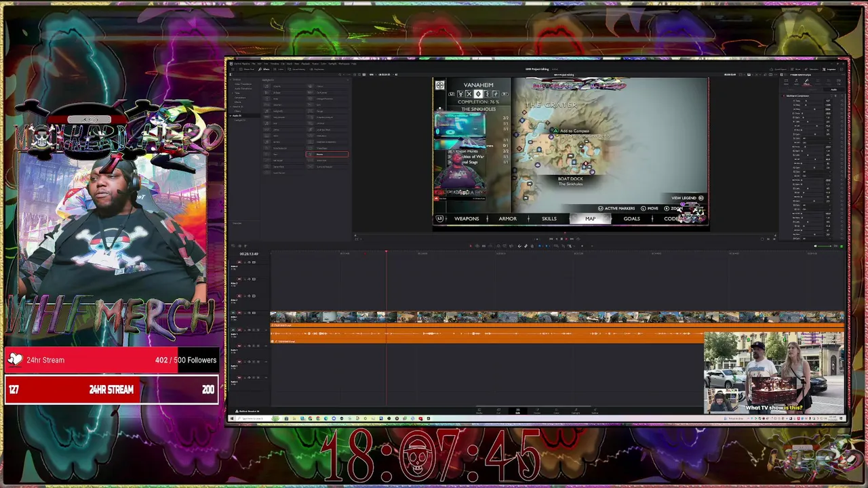Toggle timeline Snapping magnet icon
This screenshot has height=488, width=868.
[x=519, y=246]
